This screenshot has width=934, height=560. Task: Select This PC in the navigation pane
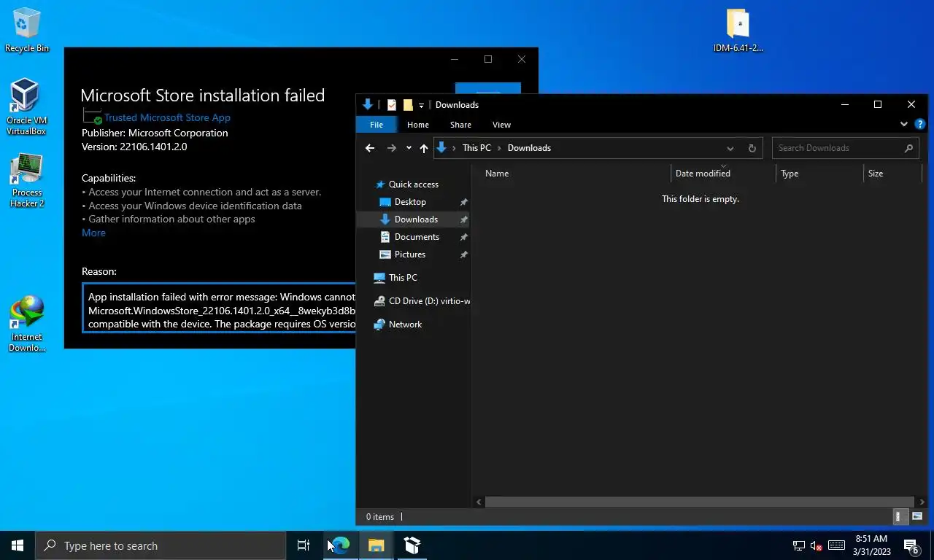pos(403,278)
